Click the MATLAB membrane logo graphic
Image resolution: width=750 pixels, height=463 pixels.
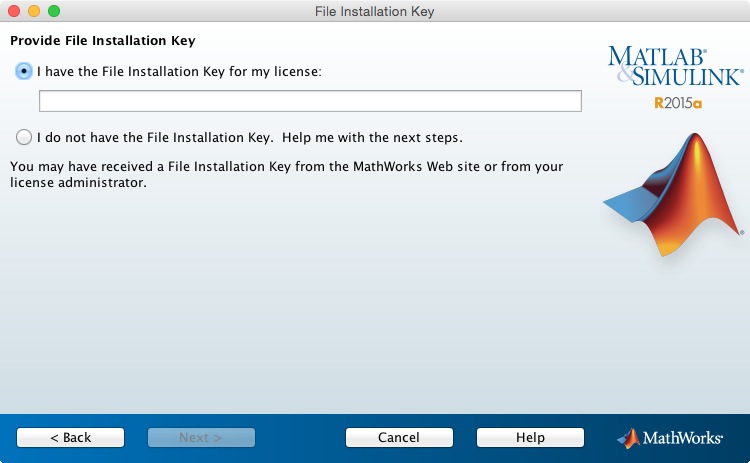pos(674,194)
